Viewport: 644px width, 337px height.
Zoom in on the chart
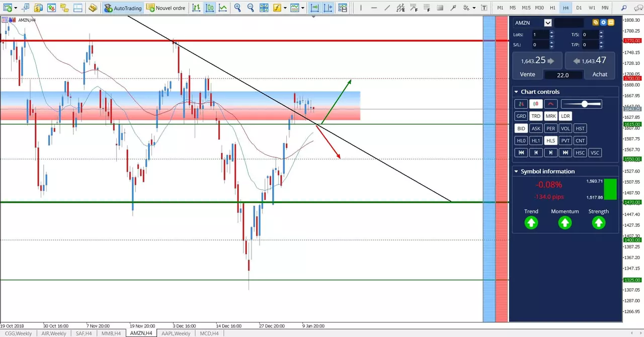(x=237, y=8)
